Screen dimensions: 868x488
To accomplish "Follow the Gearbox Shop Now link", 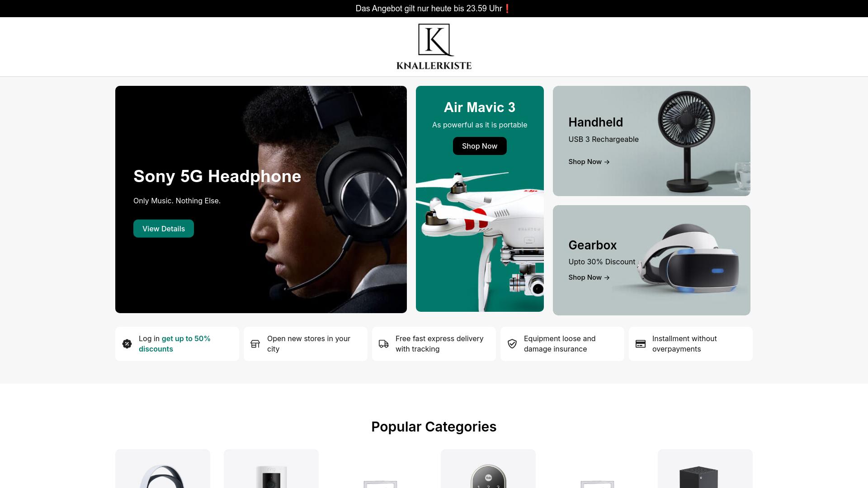I will pyautogui.click(x=589, y=277).
